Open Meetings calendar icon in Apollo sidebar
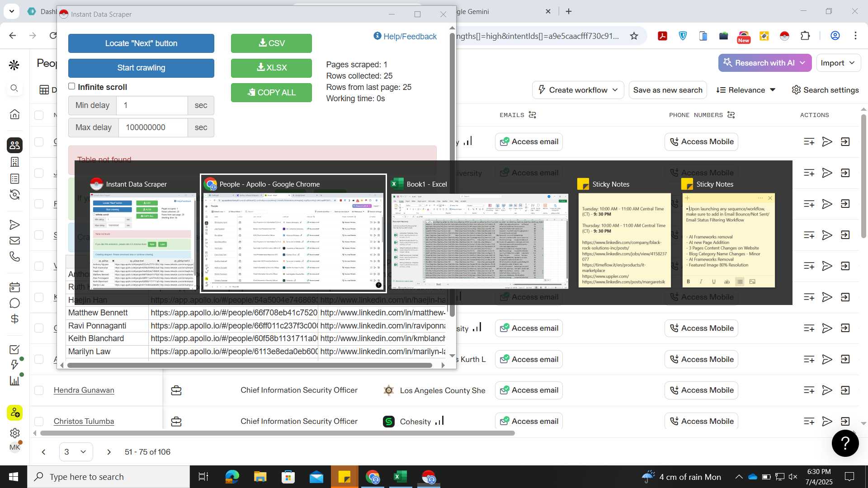The image size is (868, 488). click(14, 287)
